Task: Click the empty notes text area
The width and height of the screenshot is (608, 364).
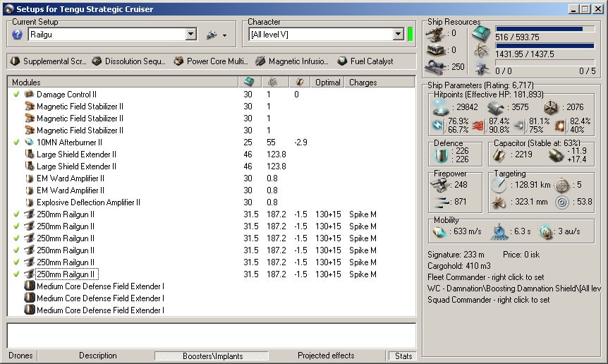Action: 212,335
